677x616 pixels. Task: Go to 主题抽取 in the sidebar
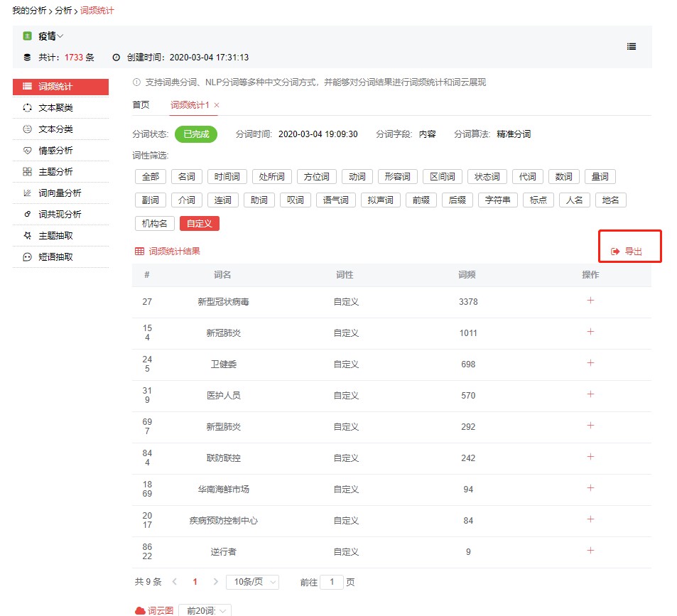[x=55, y=236]
